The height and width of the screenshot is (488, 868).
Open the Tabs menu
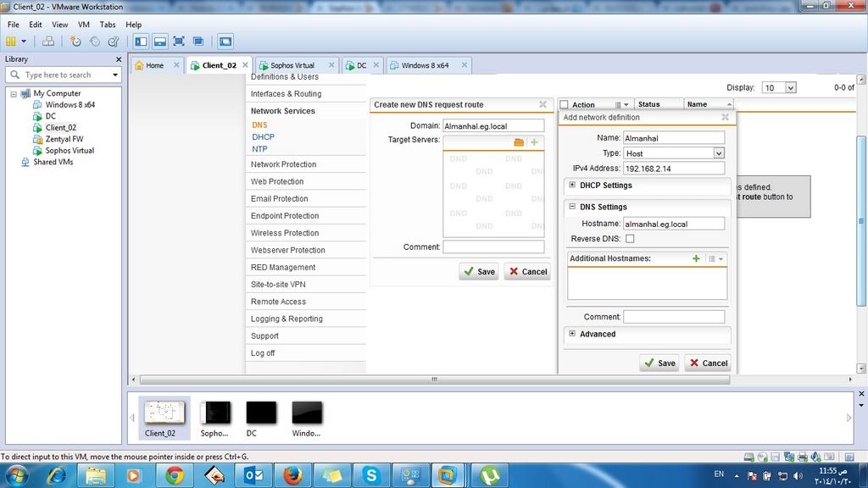(x=108, y=25)
